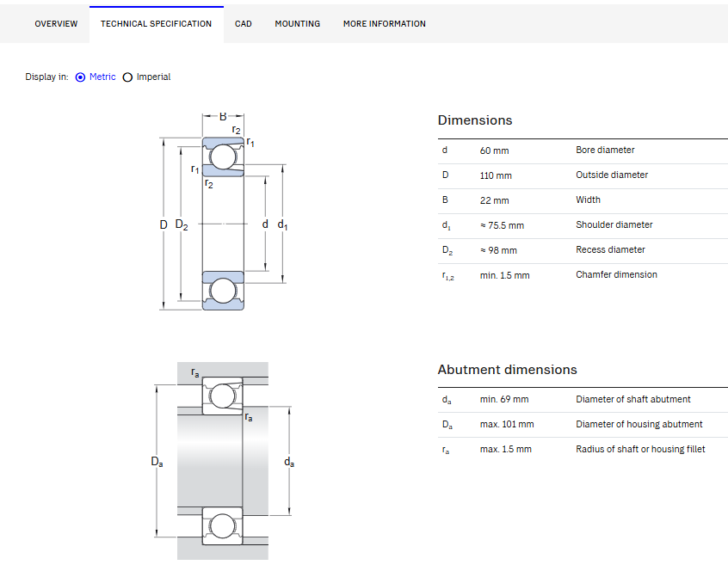Click the D₂ symbol in the dimensions table

point(447,250)
